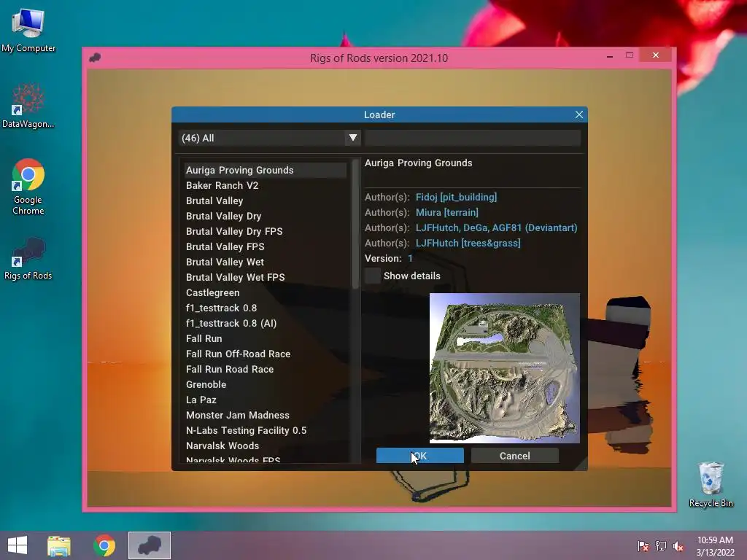Screen dimensions: 747x560
Task: Click the Loader dialog title bar
Action: [x=379, y=114]
